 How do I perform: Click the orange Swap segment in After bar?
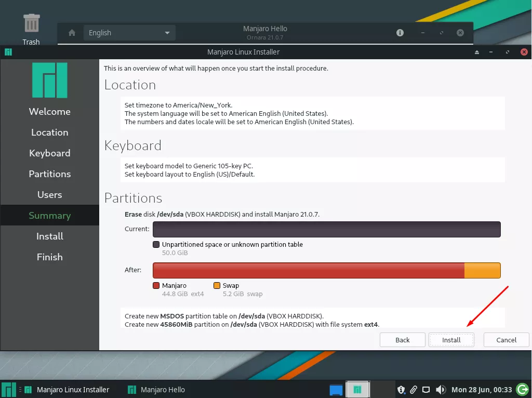coord(483,270)
